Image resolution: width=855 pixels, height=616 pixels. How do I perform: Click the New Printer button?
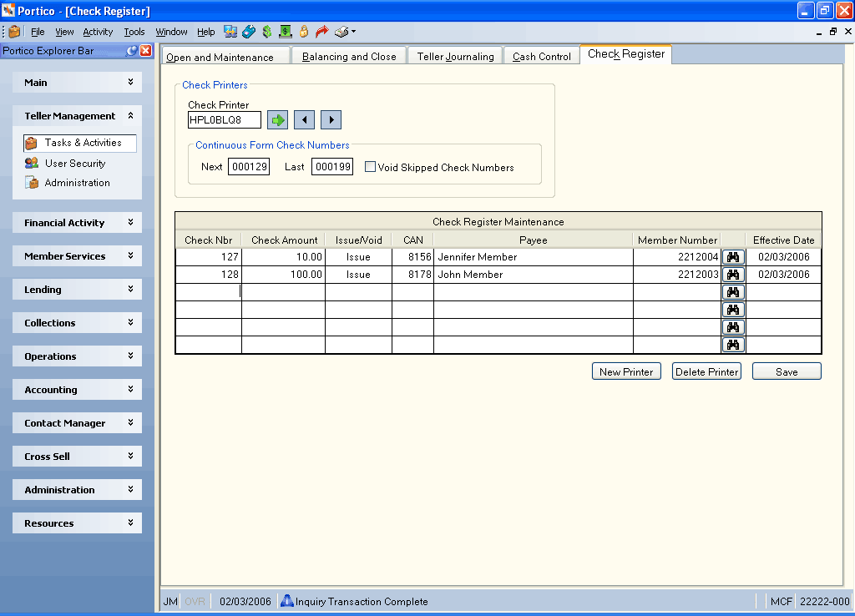click(626, 371)
